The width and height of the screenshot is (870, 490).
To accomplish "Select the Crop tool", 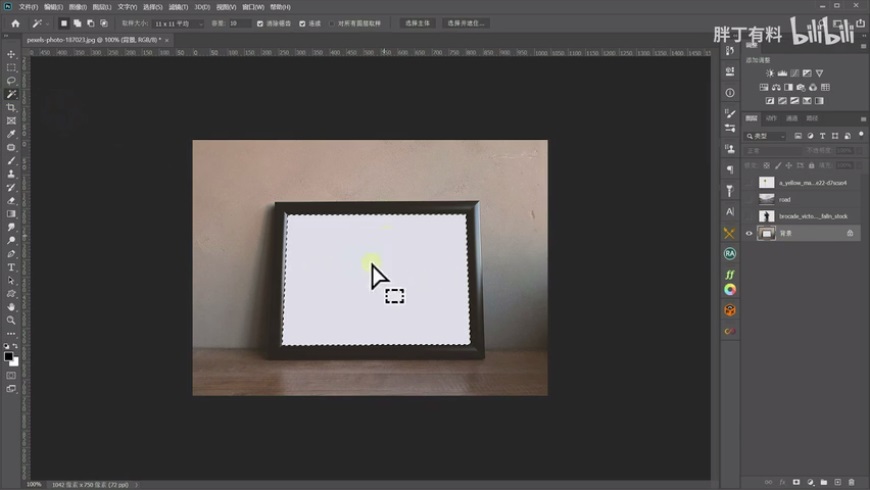I will pyautogui.click(x=11, y=107).
